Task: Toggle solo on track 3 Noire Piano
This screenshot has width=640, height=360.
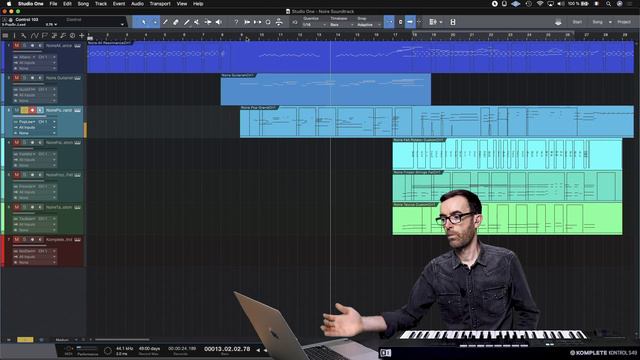Action: pos(24,110)
